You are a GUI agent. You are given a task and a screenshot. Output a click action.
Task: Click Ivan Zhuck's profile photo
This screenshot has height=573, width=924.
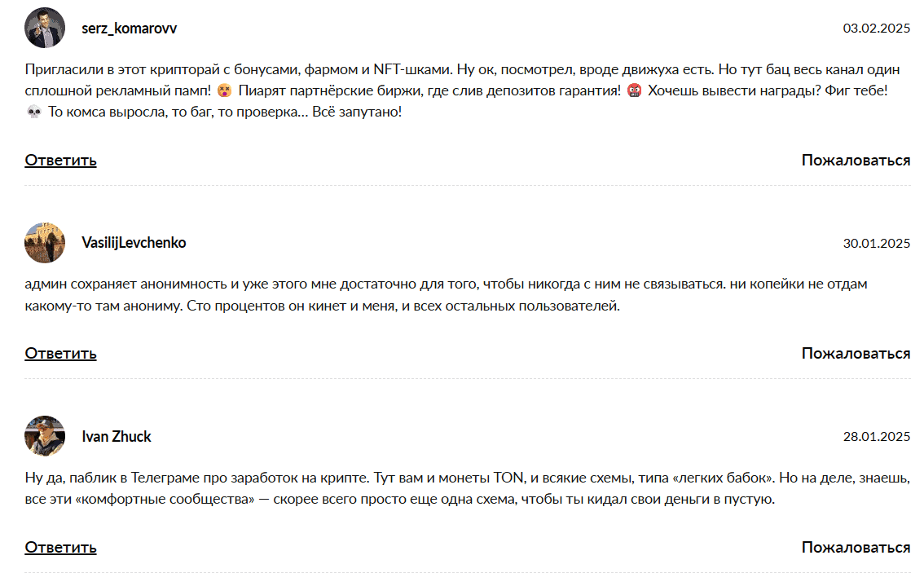(x=45, y=436)
